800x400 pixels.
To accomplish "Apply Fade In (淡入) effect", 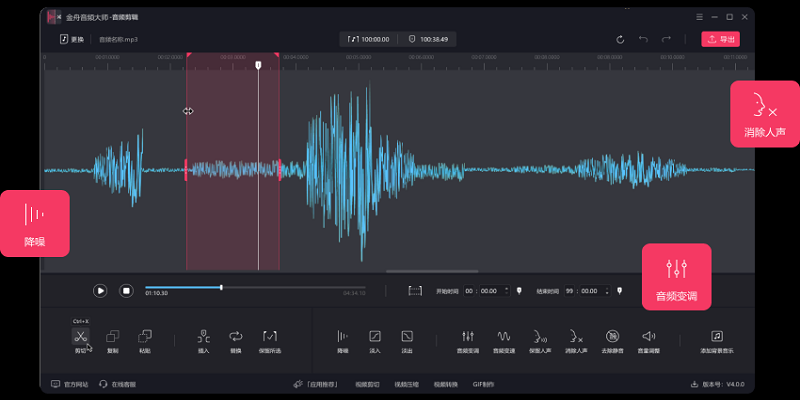I will click(x=374, y=337).
